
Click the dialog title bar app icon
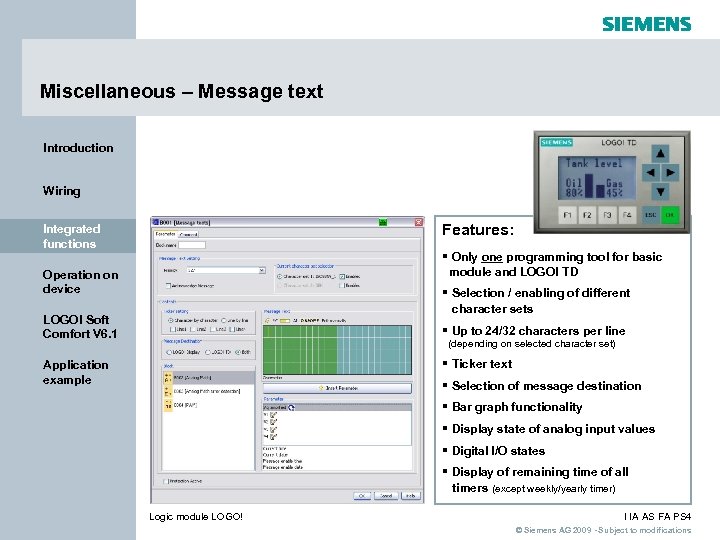pos(156,222)
